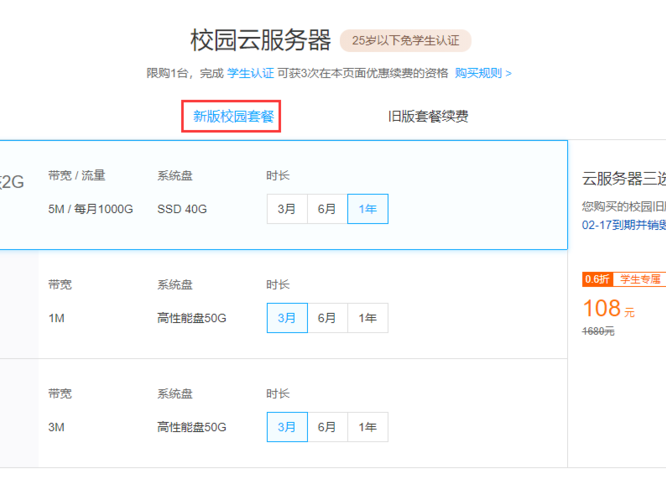Click the 1M bandwidth value
Viewport: 666px width, 500px height.
pos(56,318)
